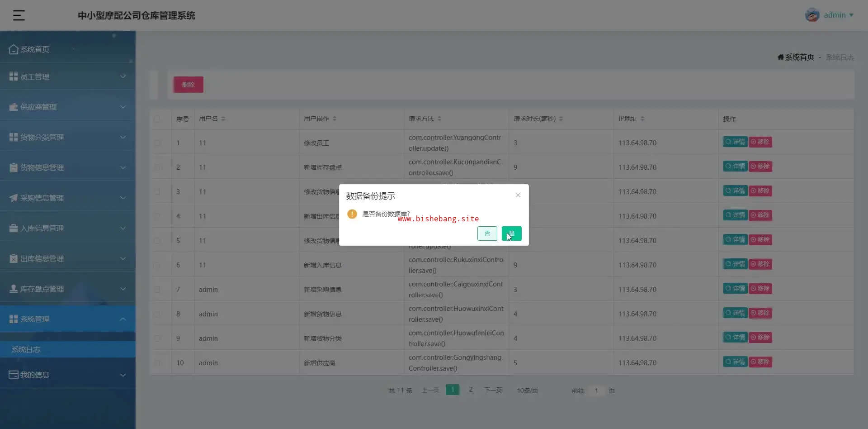Expand the 供应商管理 sidebar menu
Screen dimensions: 868x429
click(68, 107)
